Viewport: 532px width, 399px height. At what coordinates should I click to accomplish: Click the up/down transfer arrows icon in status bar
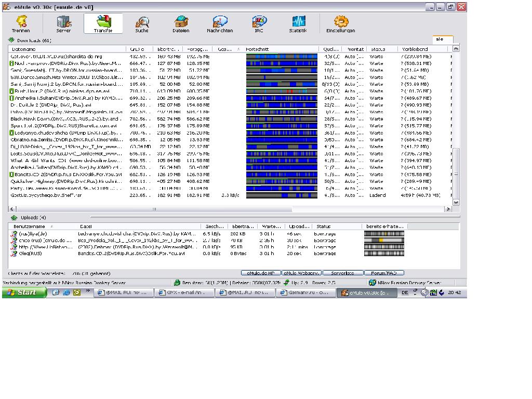[x=287, y=282]
